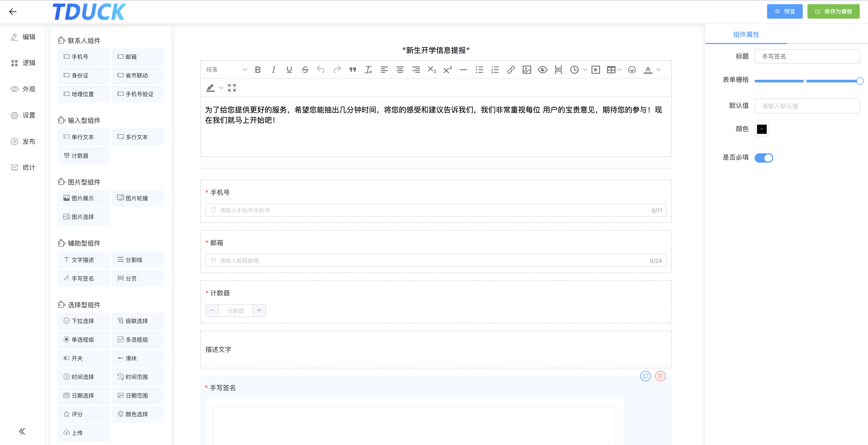Click the 默认值 input field
868x445 pixels.
coord(807,106)
